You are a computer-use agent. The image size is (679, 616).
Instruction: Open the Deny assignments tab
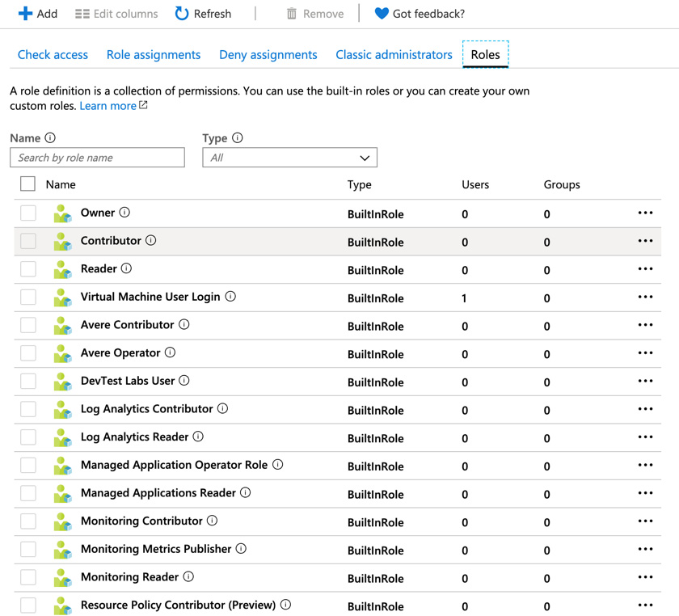pos(268,55)
